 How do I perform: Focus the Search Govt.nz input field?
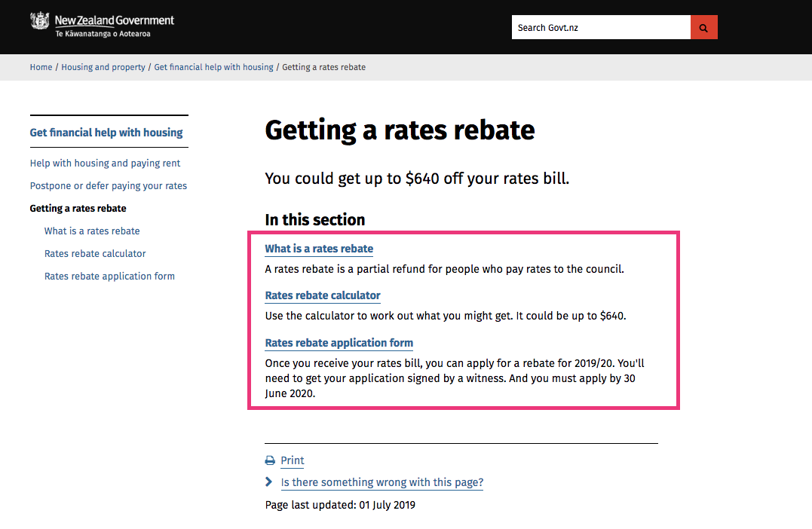[601, 27]
